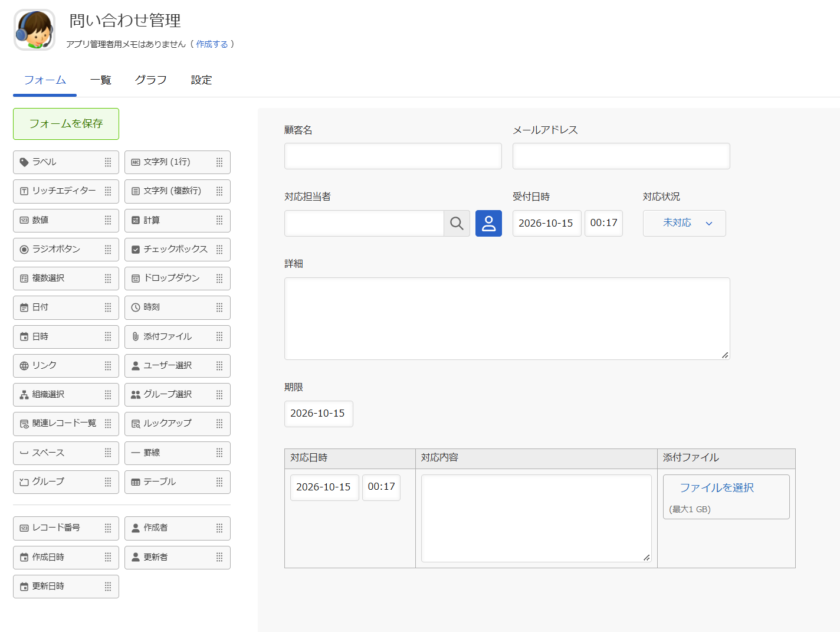The height and width of the screenshot is (632, 840).
Task: Select the 添付ファイル field element
Action: pyautogui.click(x=178, y=336)
